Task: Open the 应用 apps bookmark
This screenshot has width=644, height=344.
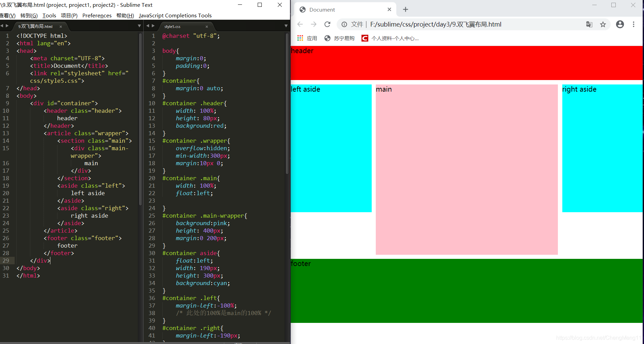Action: pyautogui.click(x=307, y=38)
